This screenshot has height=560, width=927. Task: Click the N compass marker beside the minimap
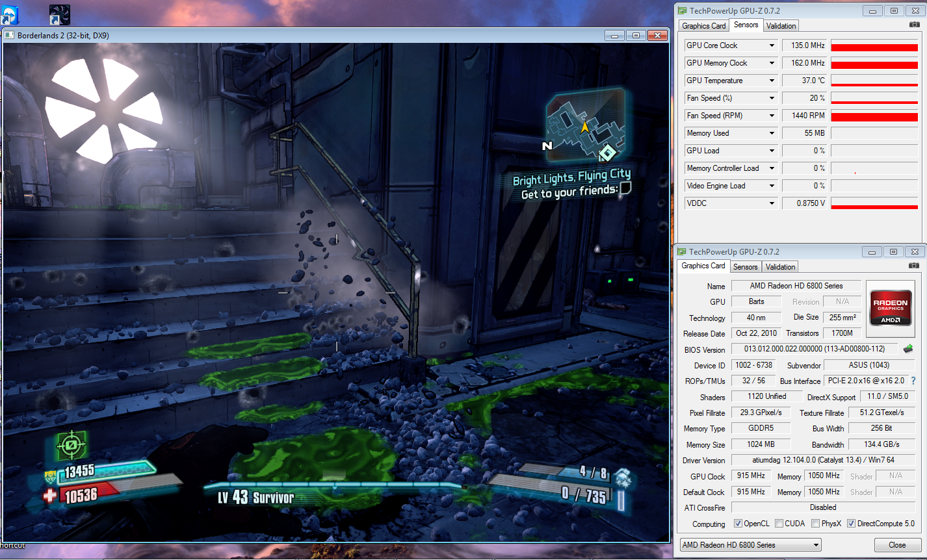(x=547, y=146)
